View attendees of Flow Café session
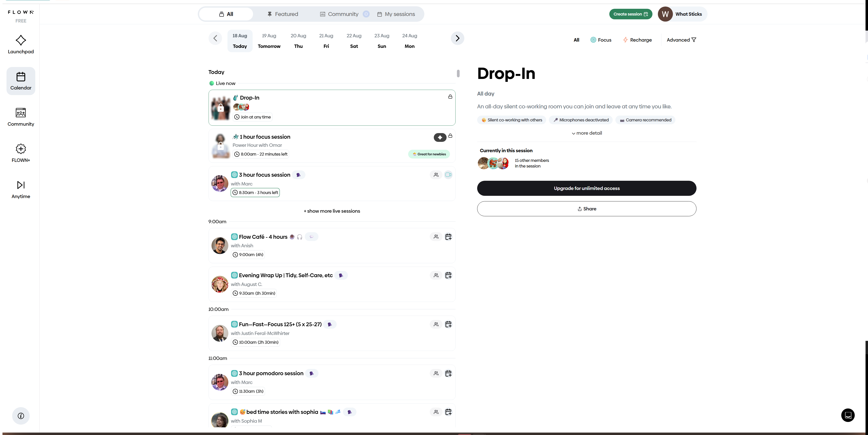This screenshot has width=868, height=435. pyautogui.click(x=436, y=236)
